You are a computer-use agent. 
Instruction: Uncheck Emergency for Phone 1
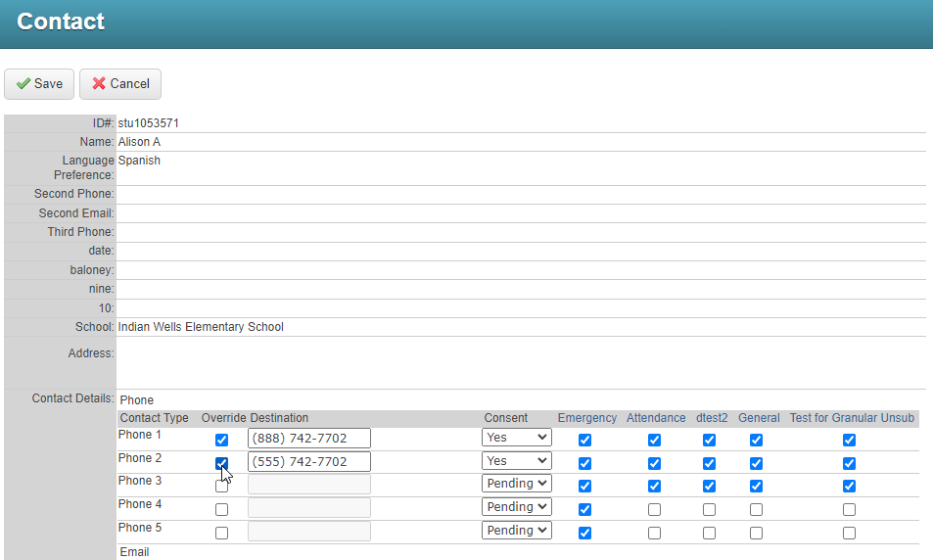584,441
